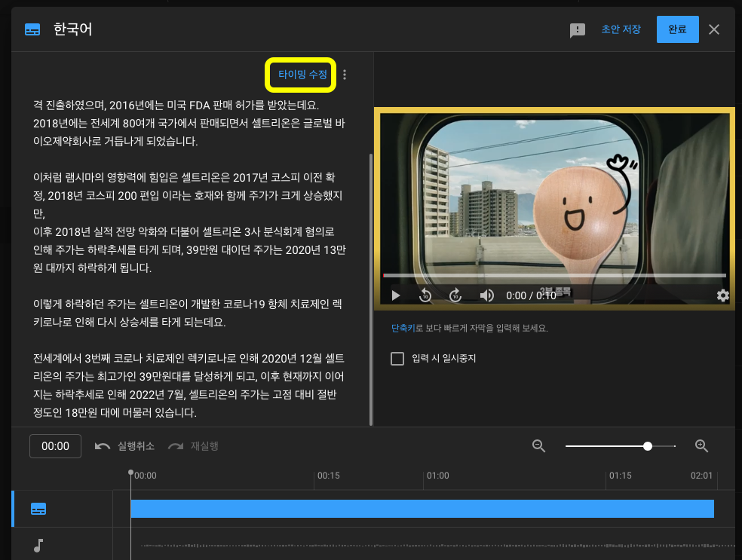
Task: Click the transcript panel scrollbar
Action: click(x=371, y=289)
